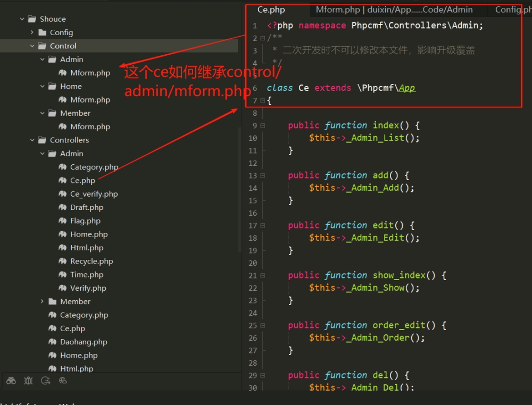
Task: Click the code text _Admin_Show() on line 22
Action: pyautogui.click(x=383, y=288)
